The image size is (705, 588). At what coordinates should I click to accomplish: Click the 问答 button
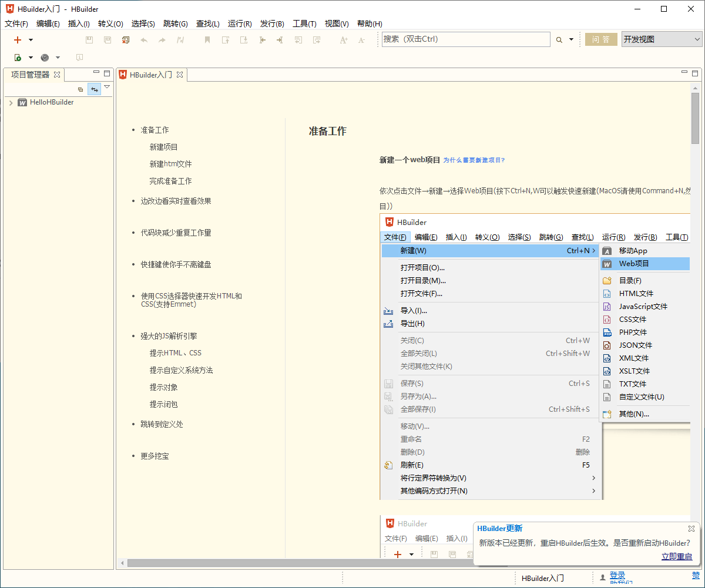pyautogui.click(x=601, y=39)
